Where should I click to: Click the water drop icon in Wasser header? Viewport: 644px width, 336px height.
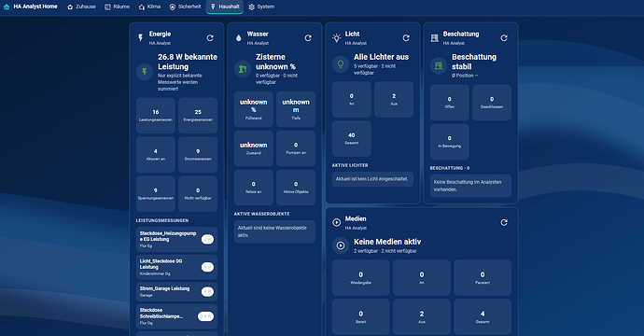[239, 37]
